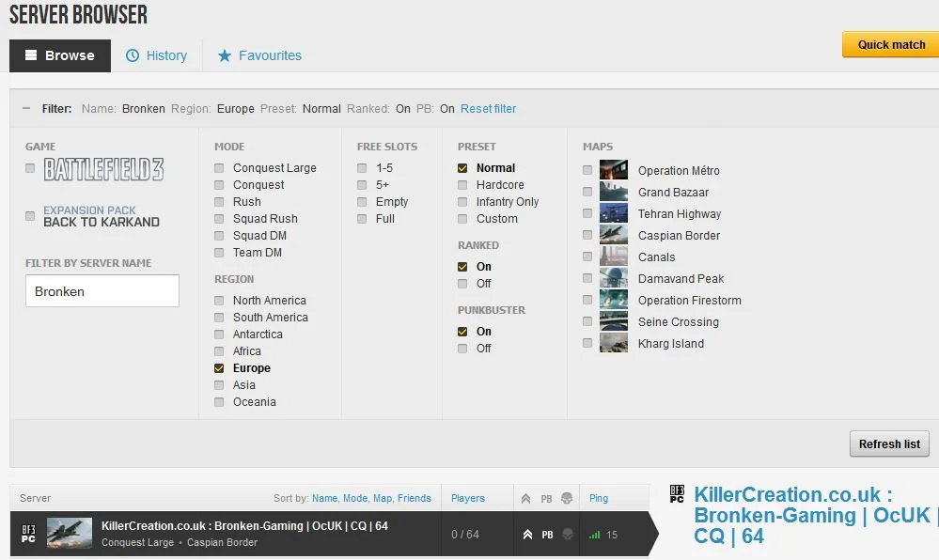Uncheck the Europe region checkbox

pyautogui.click(x=219, y=368)
